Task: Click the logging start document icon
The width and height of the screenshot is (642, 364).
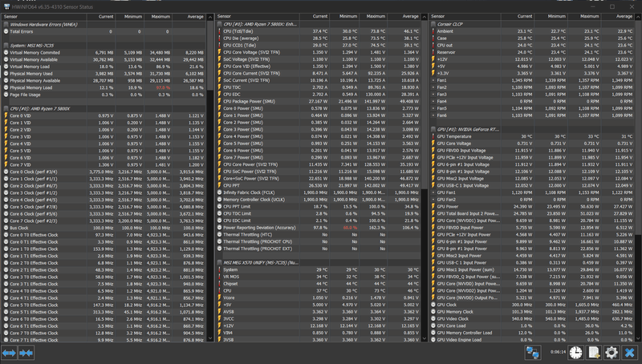Action: (x=593, y=352)
